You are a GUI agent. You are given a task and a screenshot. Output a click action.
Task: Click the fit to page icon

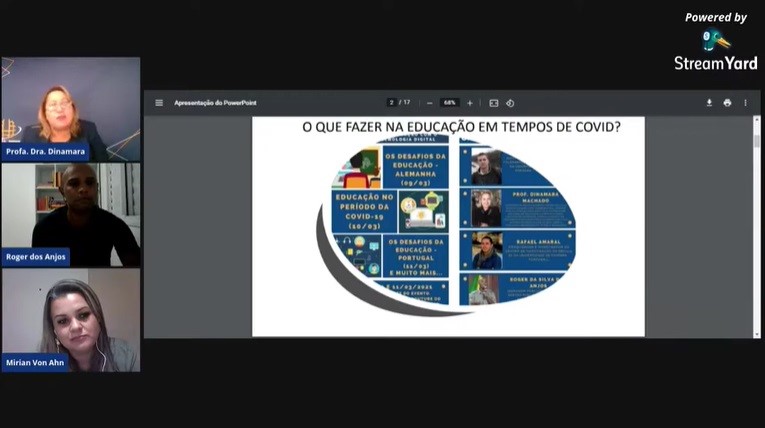pyautogui.click(x=493, y=103)
